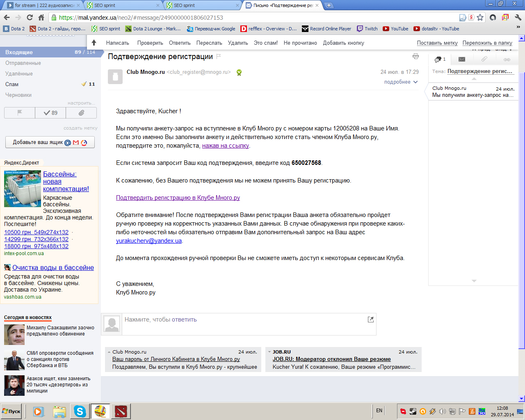Open the Переложить в папку dropdown
Image resolution: width=525 pixels, height=420 pixels.
(x=487, y=43)
